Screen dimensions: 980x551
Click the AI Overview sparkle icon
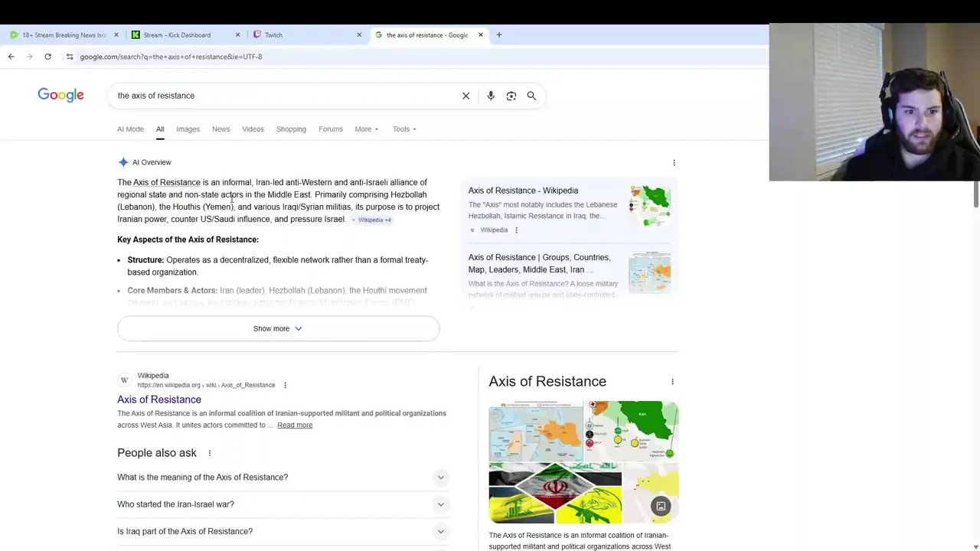[123, 162]
